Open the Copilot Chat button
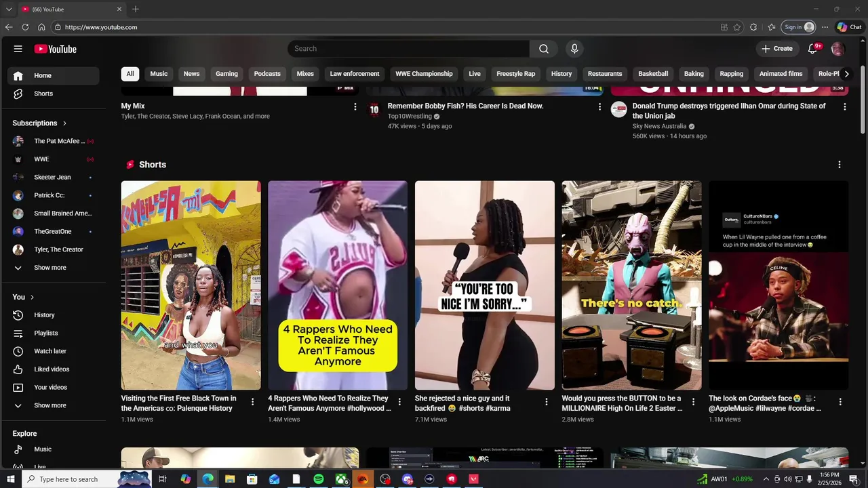 (849, 27)
